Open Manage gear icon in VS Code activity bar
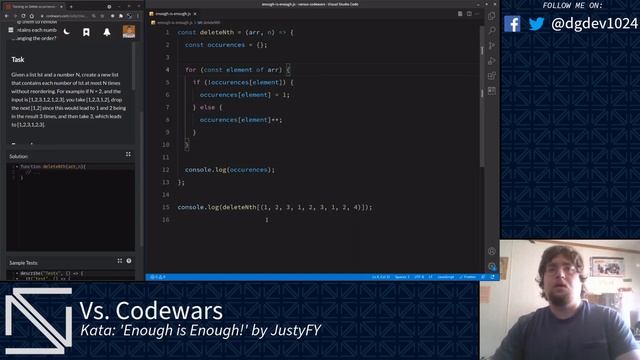This screenshot has height=360, width=640. [491, 267]
